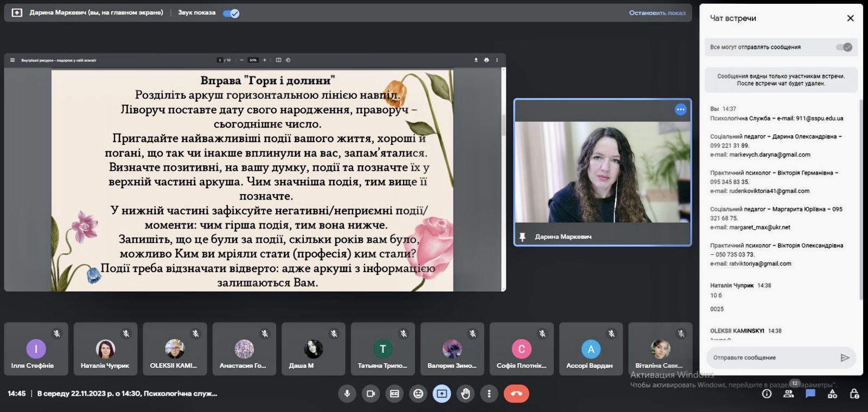Open more options three-dot menu in call bar

click(x=489, y=394)
